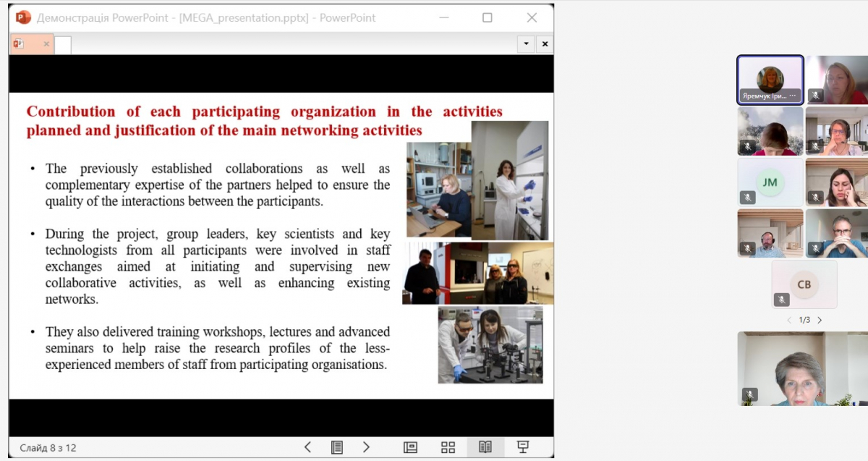Click the 'Слайд 8 з 12' slide counter
The height and width of the screenshot is (461, 868).
click(x=48, y=448)
